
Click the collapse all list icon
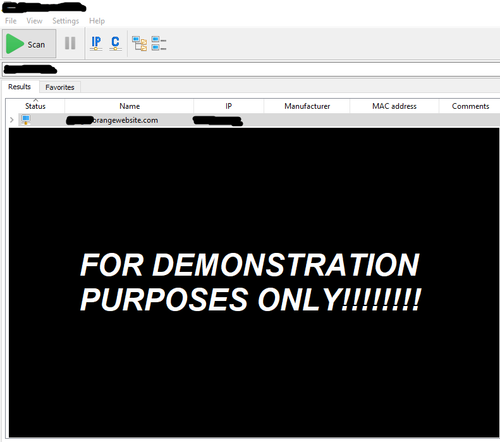tap(159, 44)
